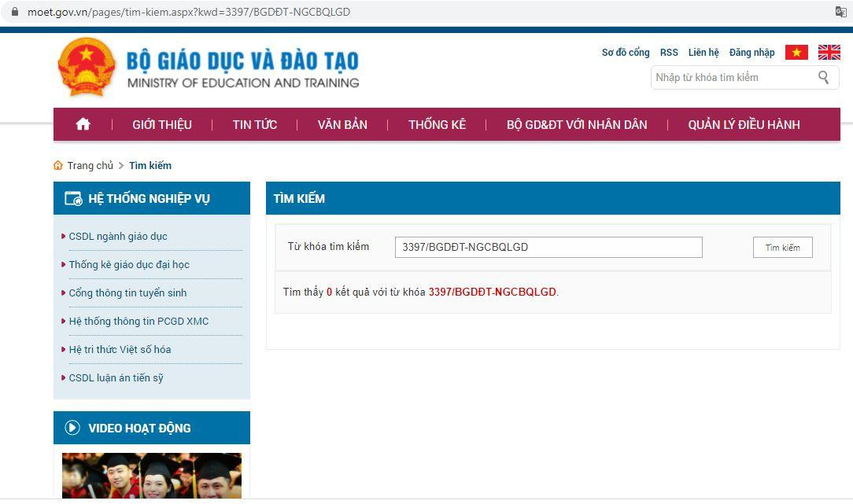Click the Hệ thống nghiệp vụ panel icon
Image resolution: width=853 pixels, height=504 pixels.
click(73, 198)
